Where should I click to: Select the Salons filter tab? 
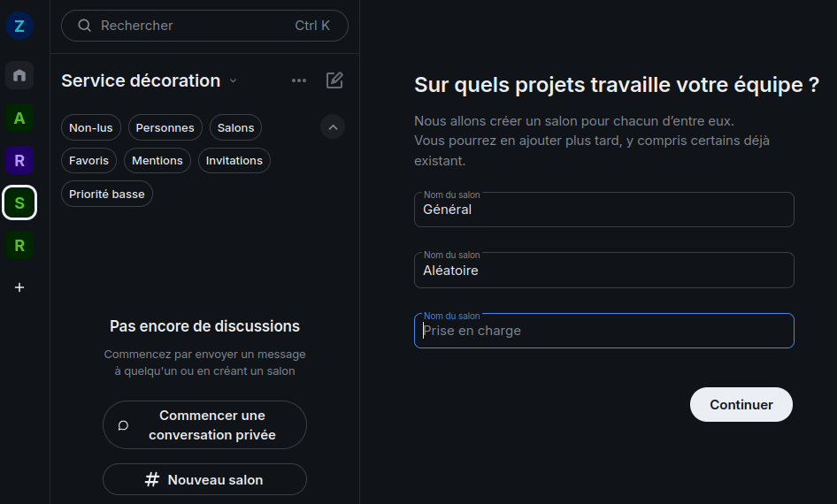coord(235,127)
